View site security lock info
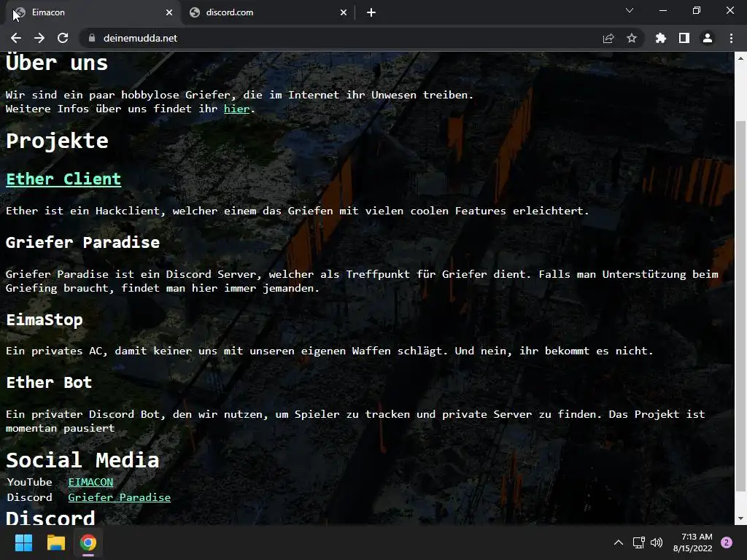Image resolution: width=747 pixels, height=560 pixels. click(92, 38)
